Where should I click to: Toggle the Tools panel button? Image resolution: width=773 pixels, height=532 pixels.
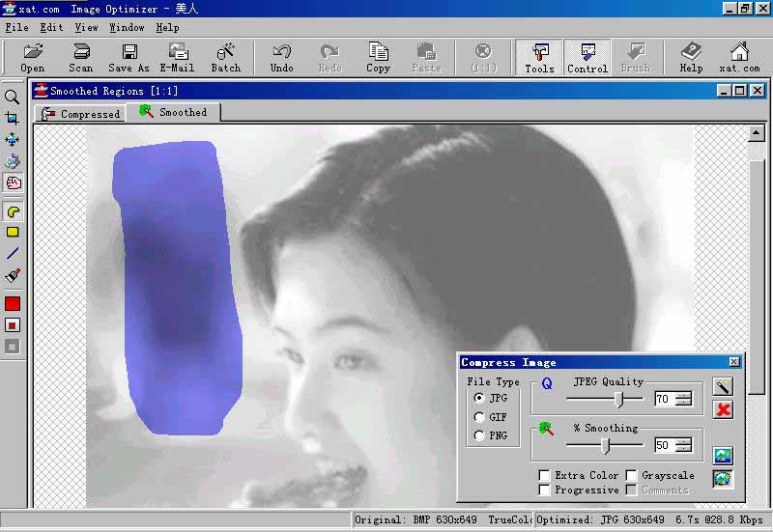539,58
